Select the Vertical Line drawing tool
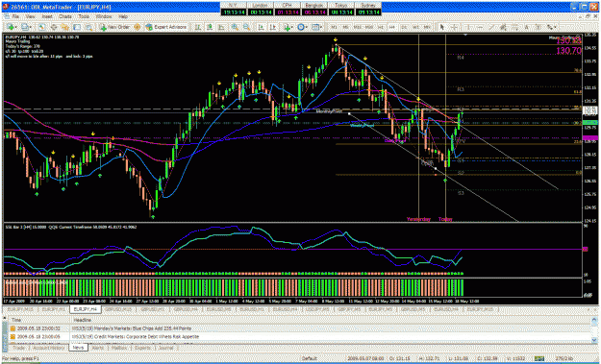601x364 pixels. (x=468, y=27)
